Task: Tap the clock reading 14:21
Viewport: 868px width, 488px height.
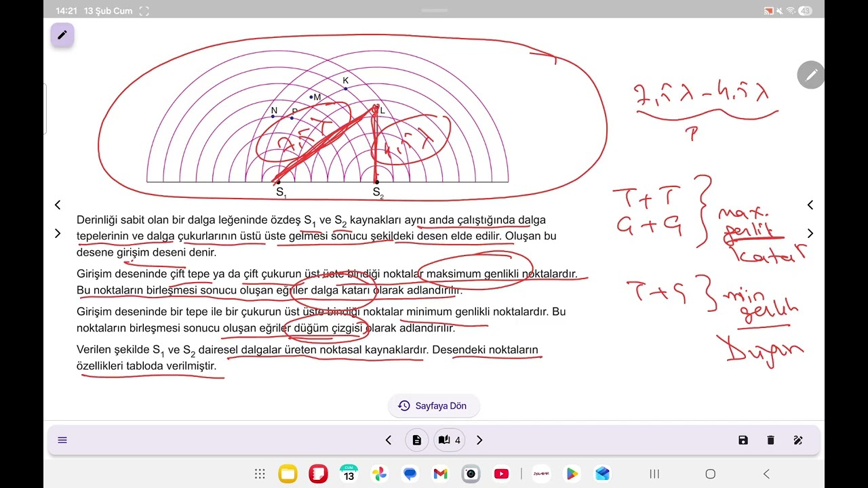Action: tap(67, 11)
